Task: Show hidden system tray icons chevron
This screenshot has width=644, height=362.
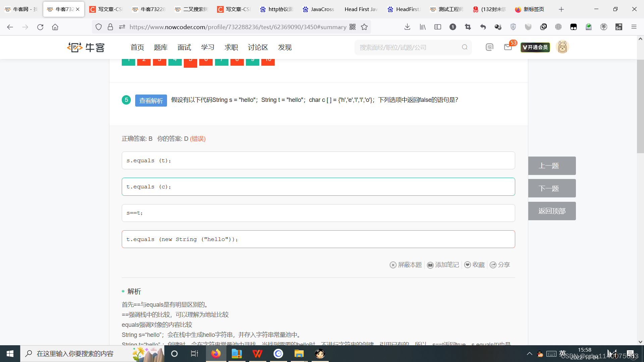Action: pyautogui.click(x=530, y=354)
